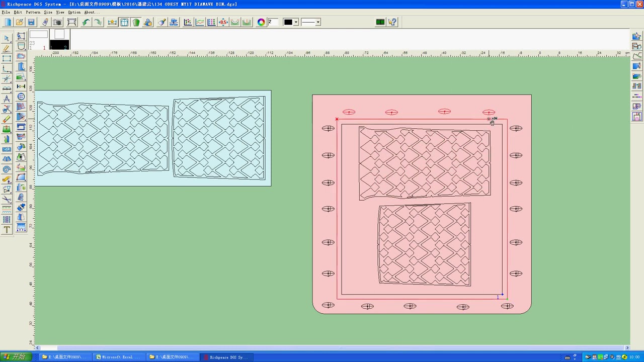Viewport: 644px width, 362px height.
Task: Open the View menu
Action: pyautogui.click(x=60, y=12)
